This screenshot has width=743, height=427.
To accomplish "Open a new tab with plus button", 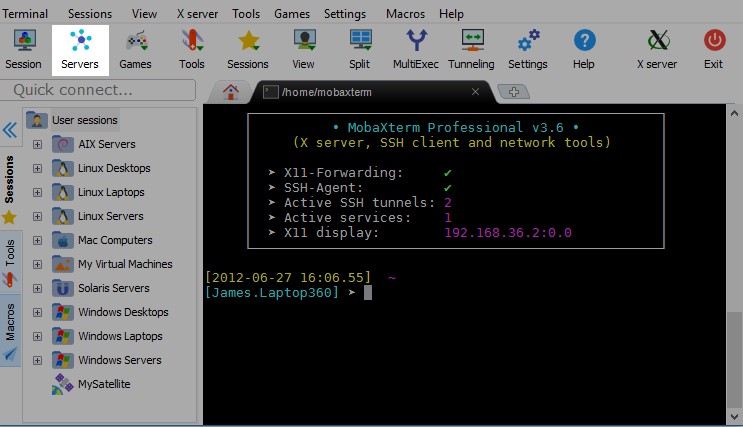I will [x=514, y=91].
